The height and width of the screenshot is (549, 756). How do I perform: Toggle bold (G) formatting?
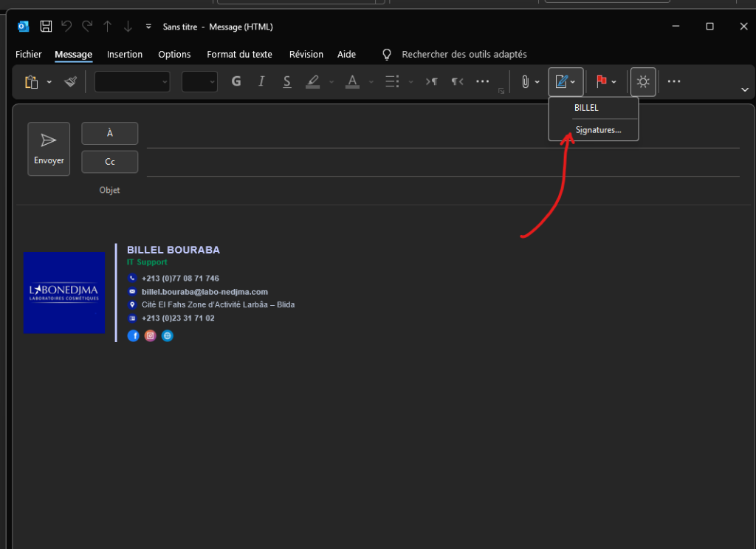point(236,81)
